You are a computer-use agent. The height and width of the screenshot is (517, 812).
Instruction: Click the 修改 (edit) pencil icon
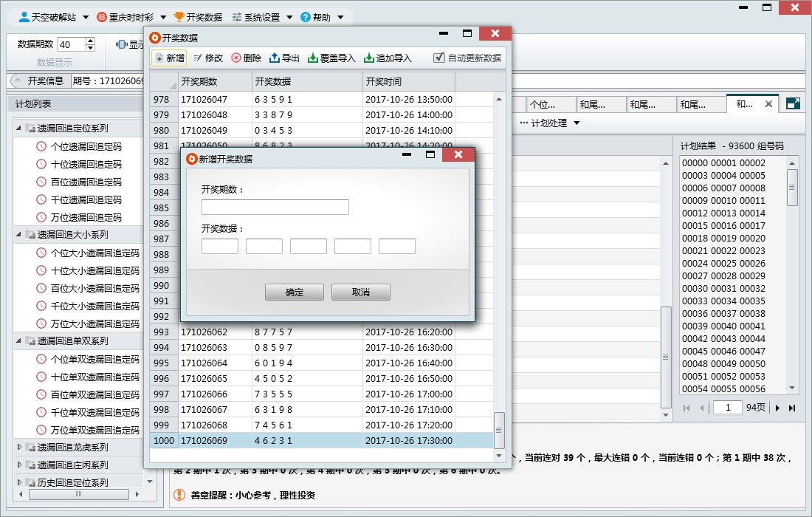click(198, 58)
